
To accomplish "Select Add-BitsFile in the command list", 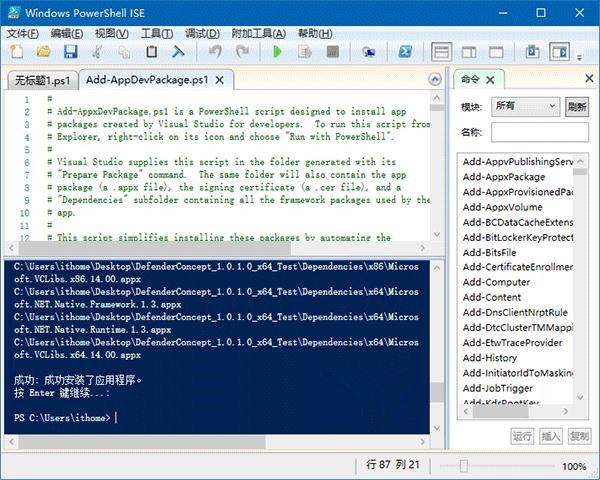I will 489,253.
